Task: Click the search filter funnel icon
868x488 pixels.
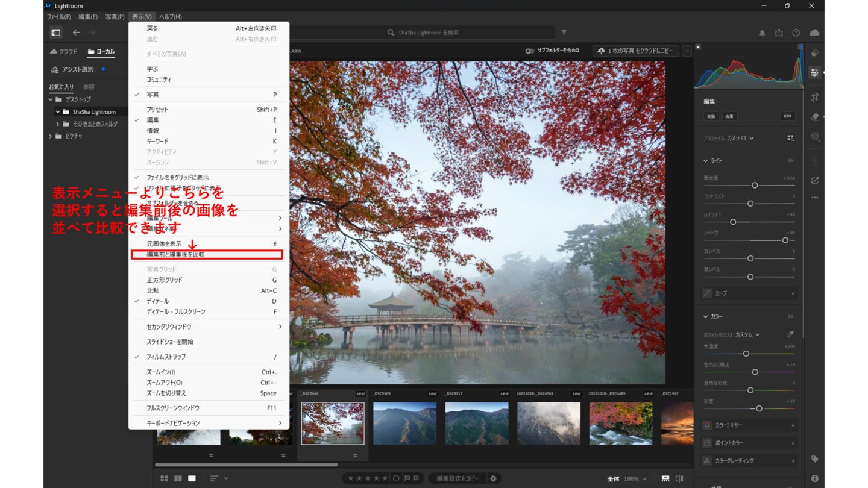Action: point(564,33)
